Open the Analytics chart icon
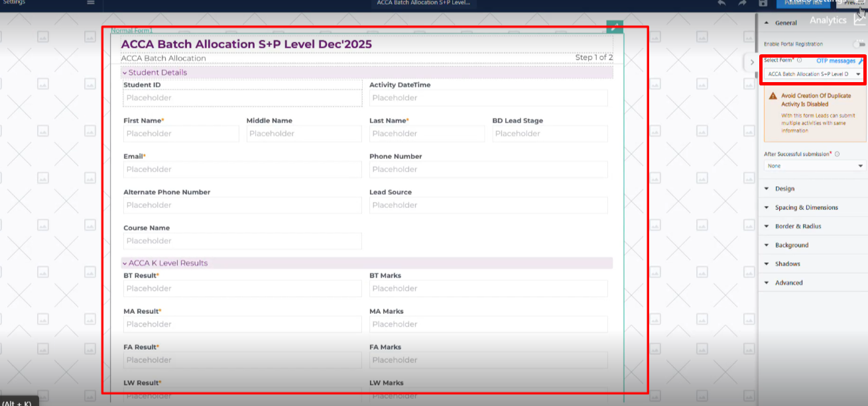The height and width of the screenshot is (406, 868). click(859, 20)
